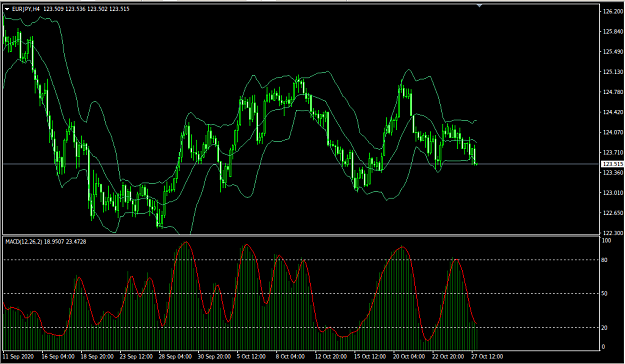The height and width of the screenshot is (364, 625).
Task: Click the indicator scale value 100
Action: [x=606, y=241]
